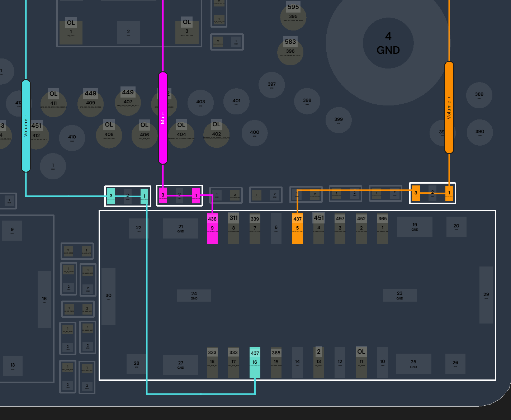Screen dimensions: 511x420
Task: Click the orange pin 3 on the right connector
Action: point(416,193)
